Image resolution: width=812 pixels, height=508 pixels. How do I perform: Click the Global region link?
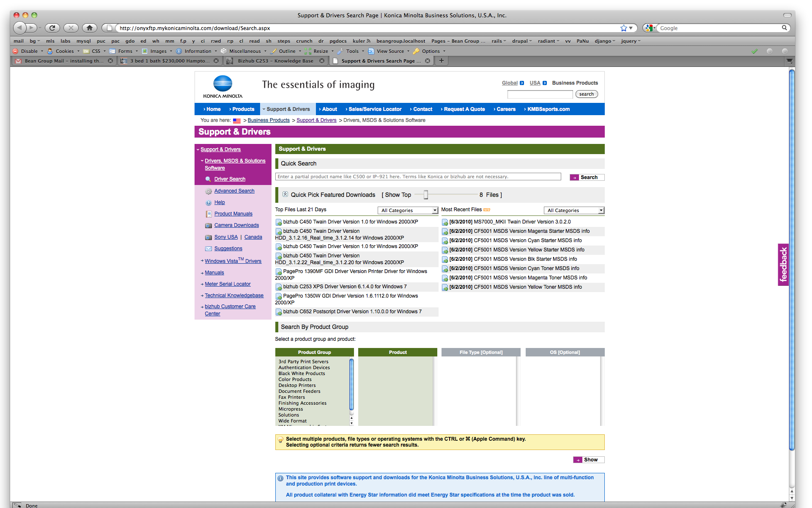point(510,83)
